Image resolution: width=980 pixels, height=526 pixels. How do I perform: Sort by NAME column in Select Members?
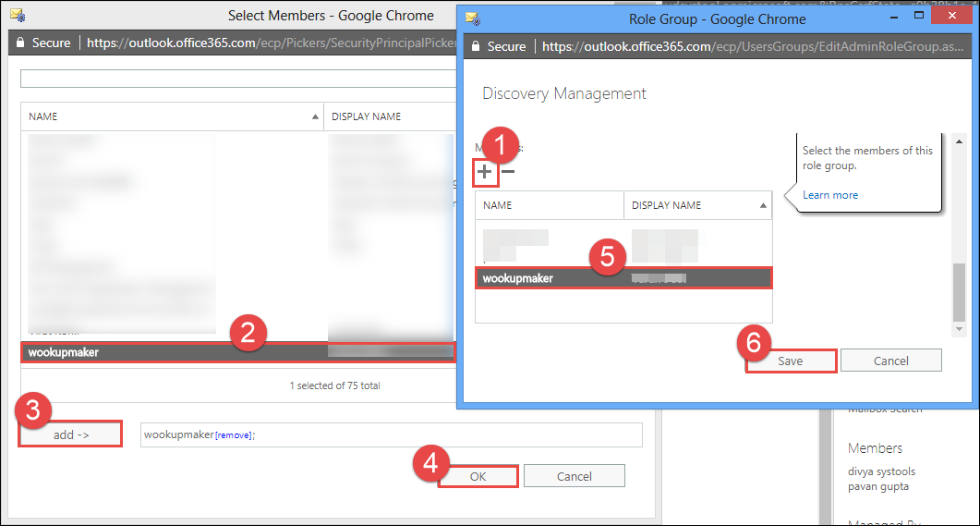click(x=172, y=116)
